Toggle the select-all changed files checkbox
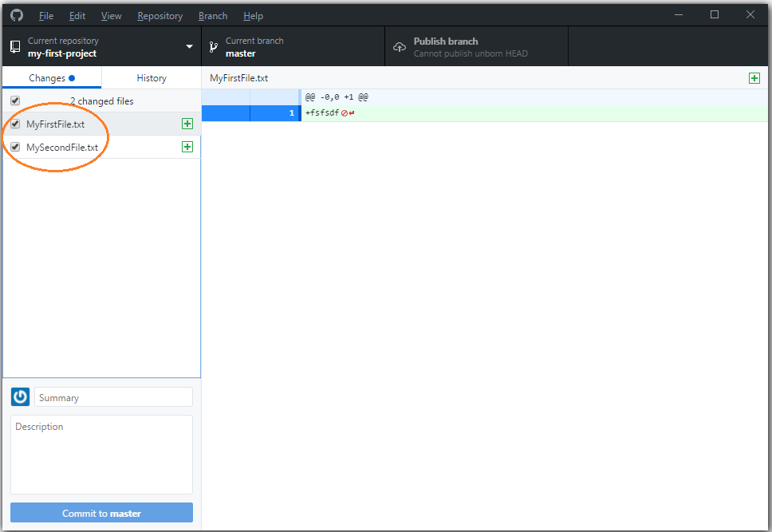Viewport: 772px width, 532px height. 15,100
